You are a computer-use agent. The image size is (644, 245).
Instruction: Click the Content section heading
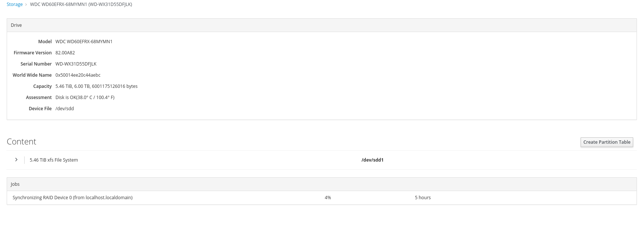21,141
